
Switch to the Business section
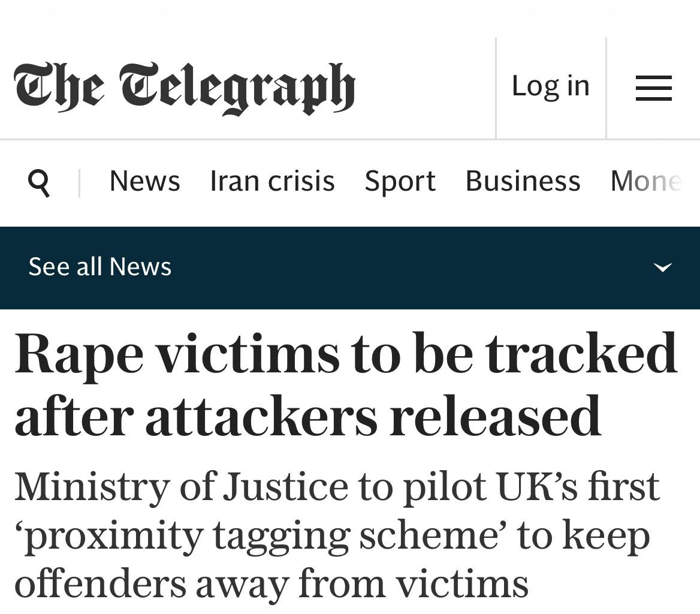pos(523,180)
